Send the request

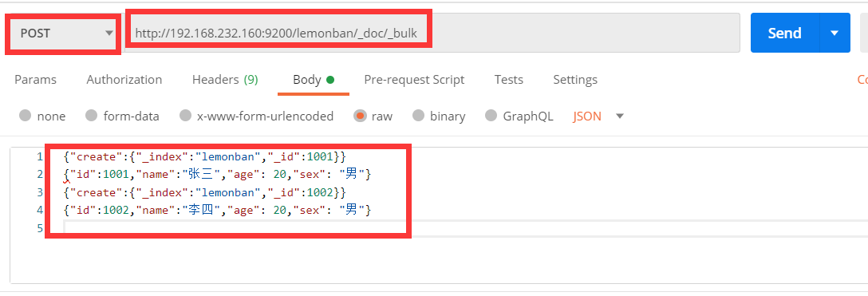[784, 34]
